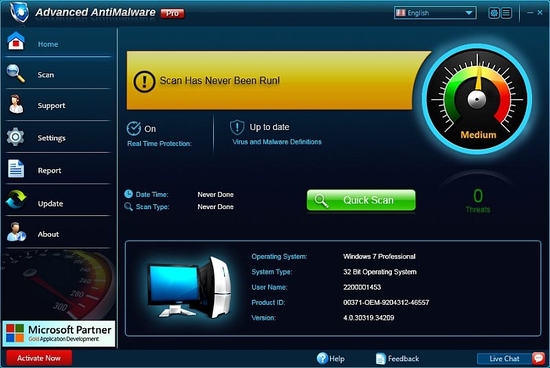This screenshot has height=368, width=550.
Task: Click the 0 Threats counter
Action: (478, 201)
